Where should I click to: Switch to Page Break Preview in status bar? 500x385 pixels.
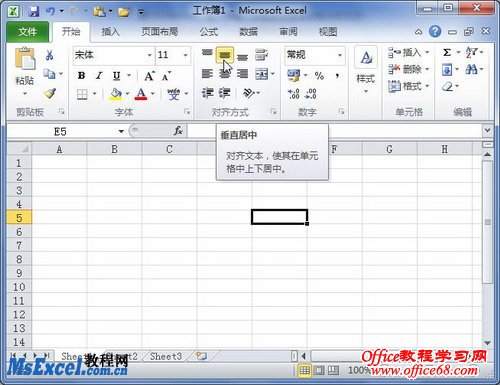pyautogui.click(x=333, y=370)
